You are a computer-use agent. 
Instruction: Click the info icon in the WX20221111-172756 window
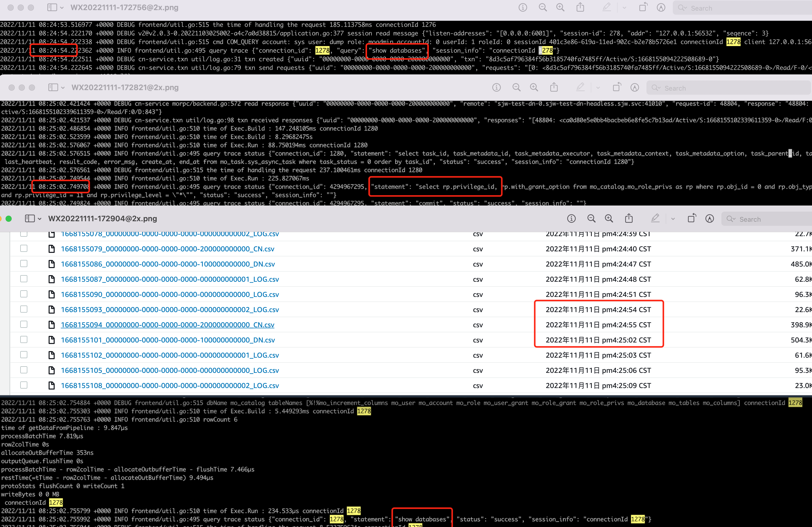point(522,8)
